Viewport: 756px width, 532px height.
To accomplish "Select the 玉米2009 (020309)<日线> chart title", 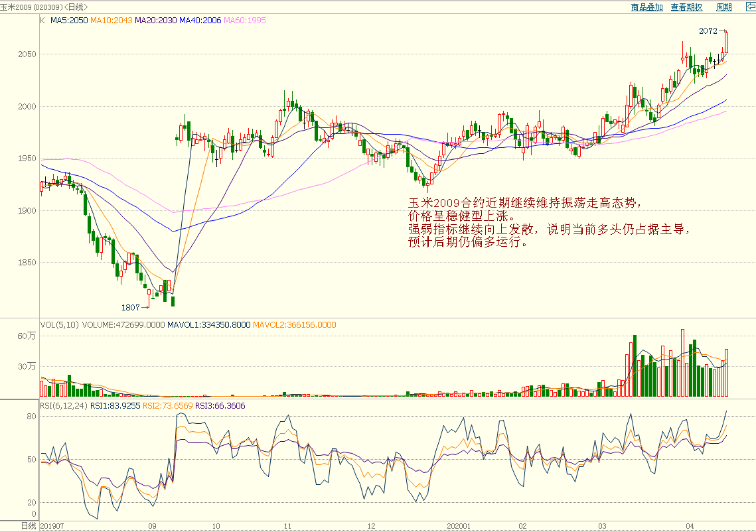I will 44,7.
